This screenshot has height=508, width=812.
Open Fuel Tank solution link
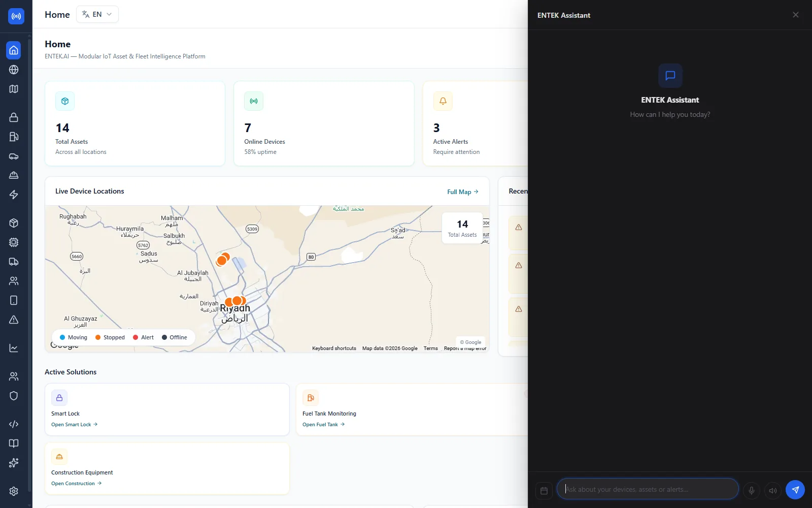(324, 425)
